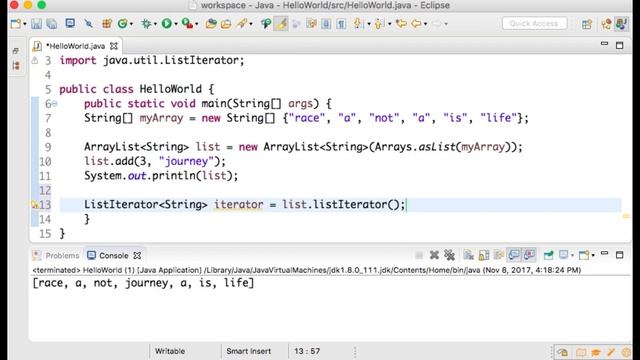Click the Open Console icon
The height and width of the screenshot is (360, 640).
click(x=584, y=255)
